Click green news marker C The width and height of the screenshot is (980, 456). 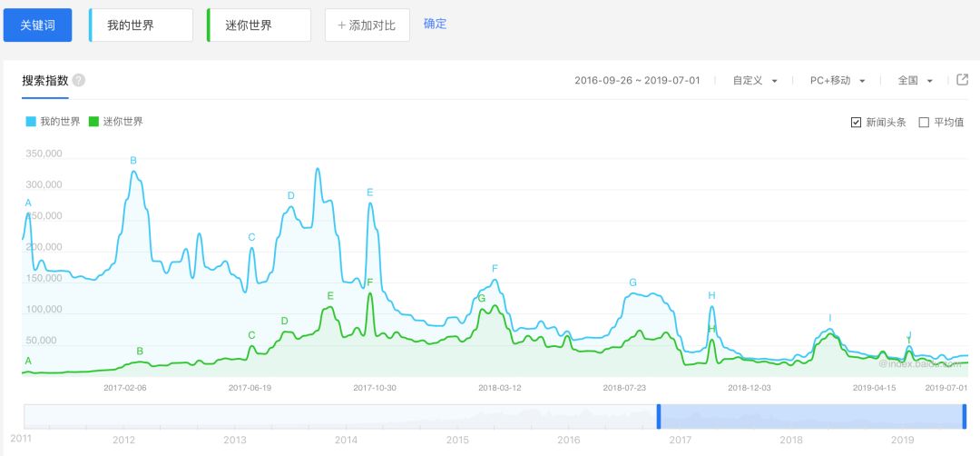252,335
